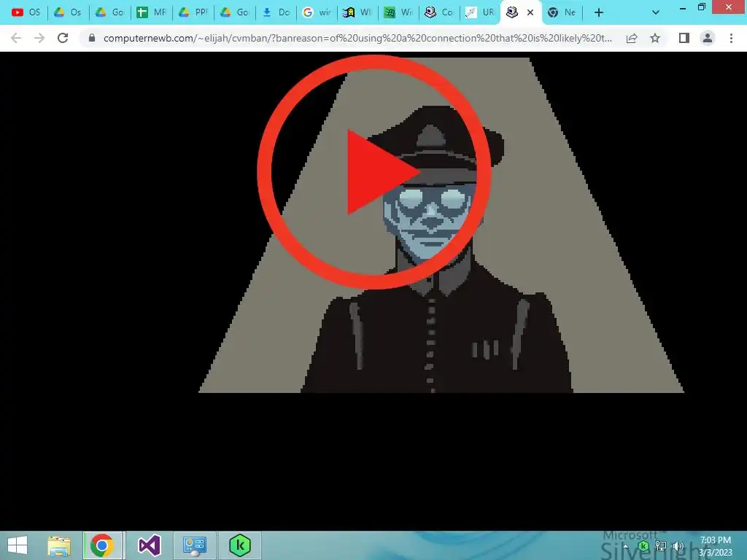Screen dimensions: 747x560
Task: Show hidden system tray icons
Action: [x=625, y=546]
